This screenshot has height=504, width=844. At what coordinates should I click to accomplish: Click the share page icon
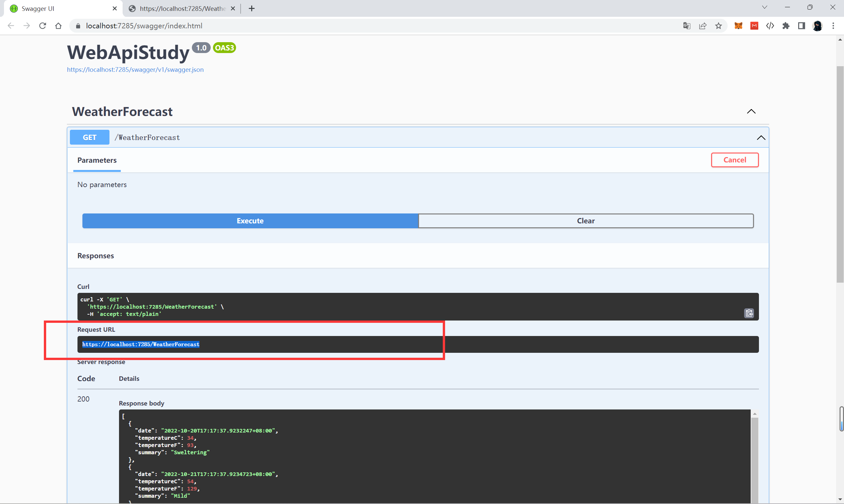click(703, 26)
